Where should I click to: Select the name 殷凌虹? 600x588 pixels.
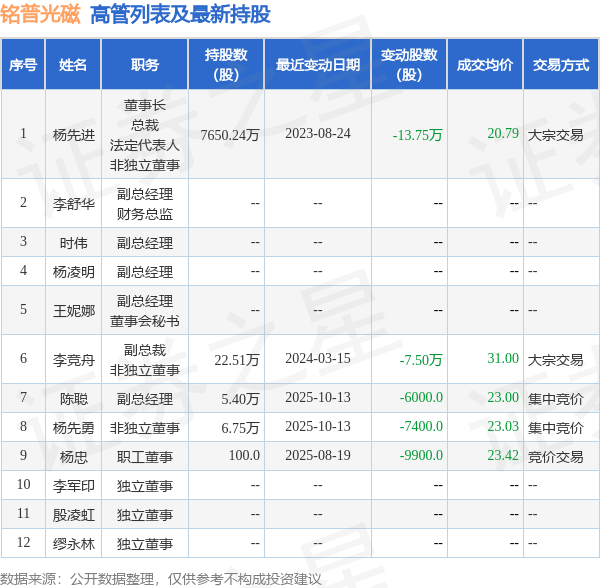point(73,515)
